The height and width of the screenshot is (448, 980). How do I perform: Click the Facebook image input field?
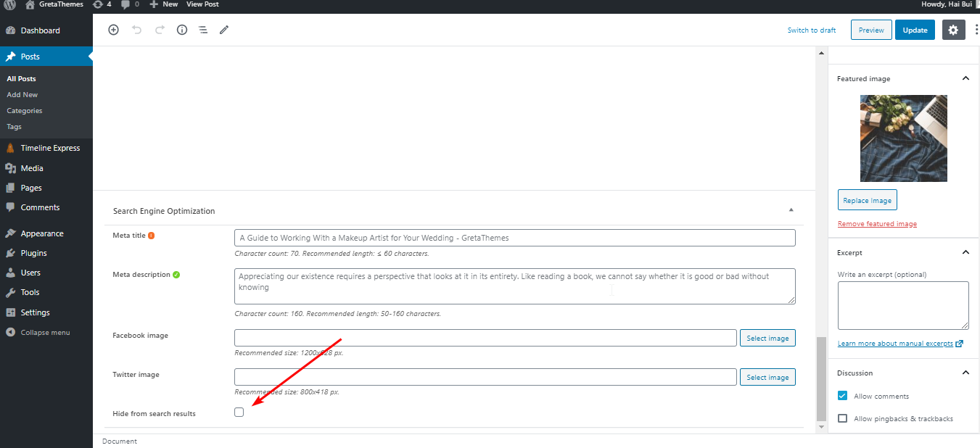click(485, 338)
